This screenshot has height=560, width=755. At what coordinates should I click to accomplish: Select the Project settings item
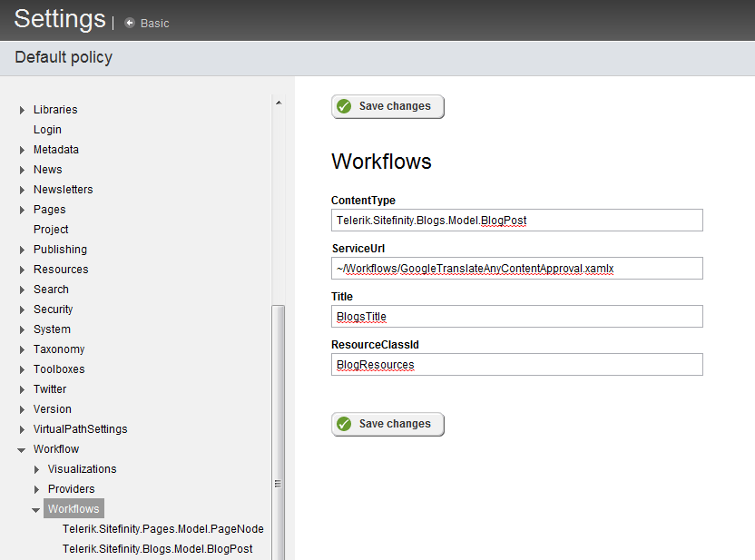point(51,230)
